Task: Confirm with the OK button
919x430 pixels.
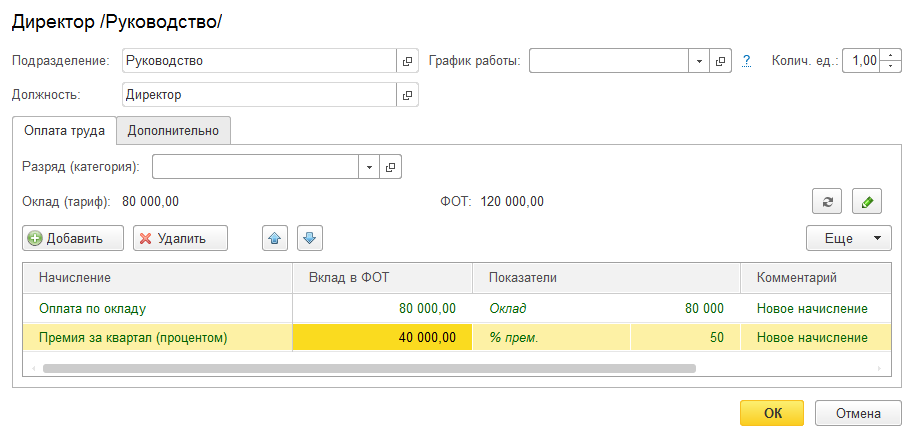Action: pyautogui.click(x=771, y=413)
